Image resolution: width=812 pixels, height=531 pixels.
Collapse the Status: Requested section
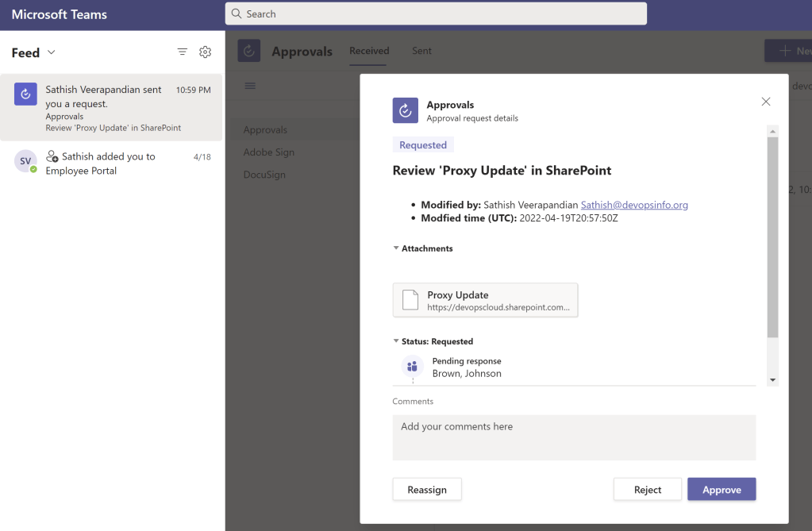[396, 341]
